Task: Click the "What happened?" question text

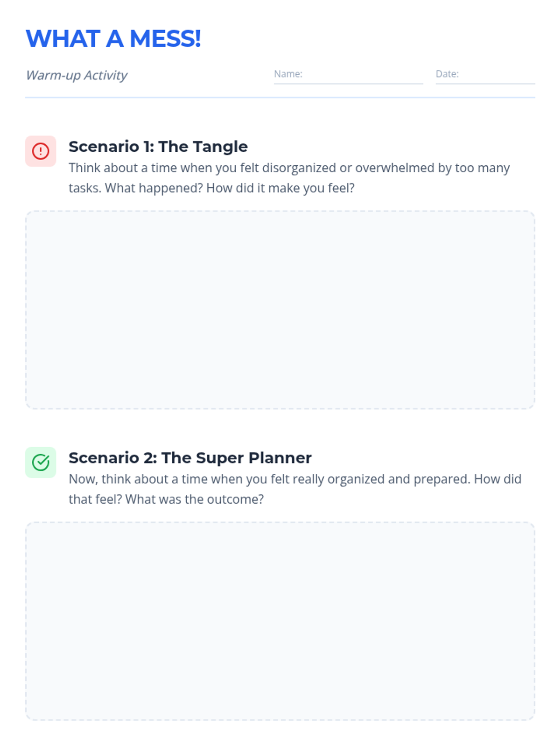Action: 154,188
